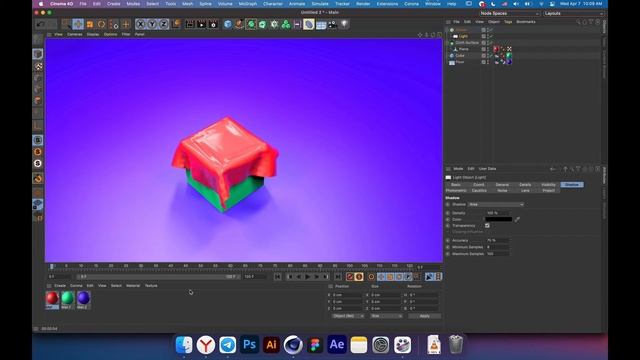Open the Render menu in the menu bar
Viewport: 640px width, 360px height.
363,4
